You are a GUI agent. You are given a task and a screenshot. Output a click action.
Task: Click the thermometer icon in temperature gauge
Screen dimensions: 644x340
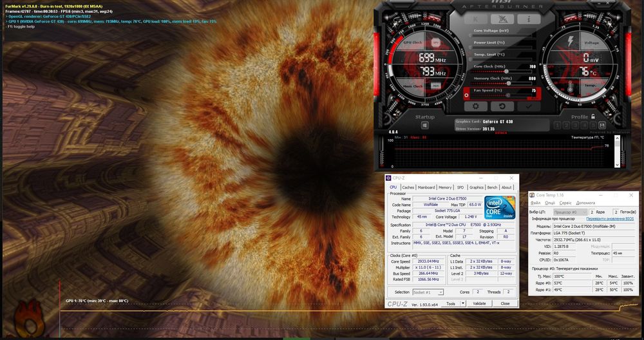click(x=570, y=87)
